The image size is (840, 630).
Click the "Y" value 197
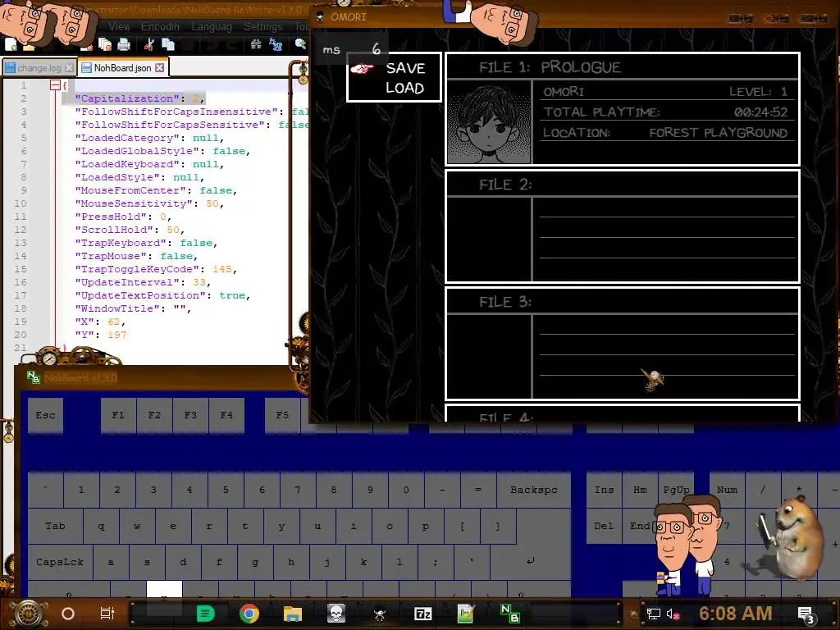click(x=116, y=335)
